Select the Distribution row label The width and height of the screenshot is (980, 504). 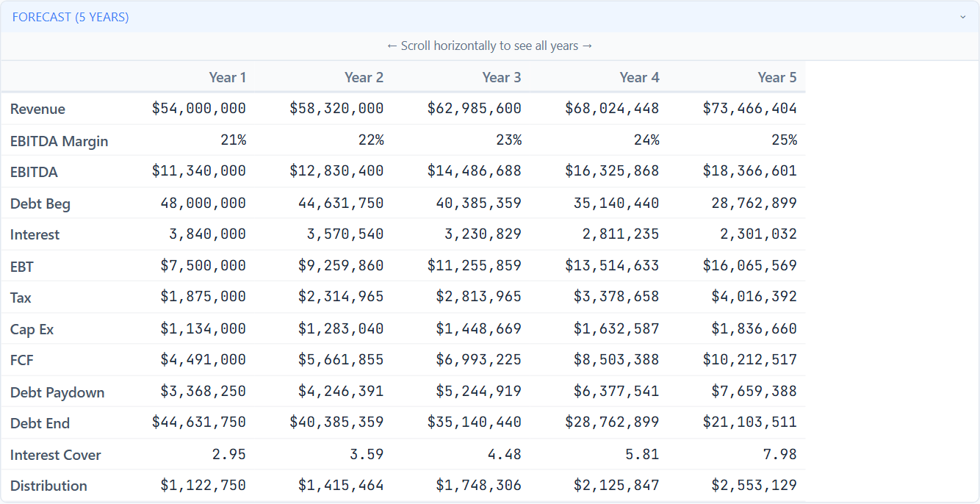click(48, 486)
